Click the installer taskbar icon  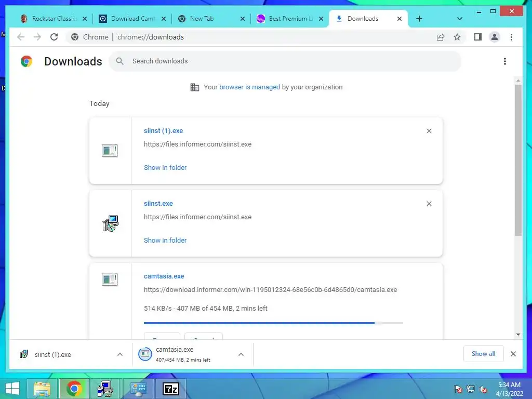[105, 389]
